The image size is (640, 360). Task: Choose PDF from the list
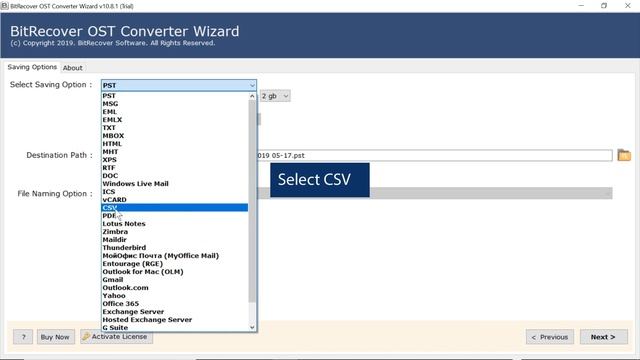175,216
